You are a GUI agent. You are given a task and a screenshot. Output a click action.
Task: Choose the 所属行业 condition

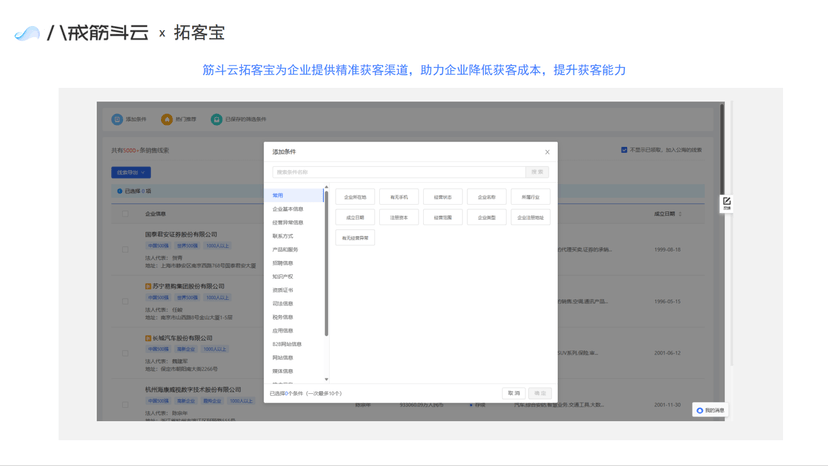[x=531, y=197]
